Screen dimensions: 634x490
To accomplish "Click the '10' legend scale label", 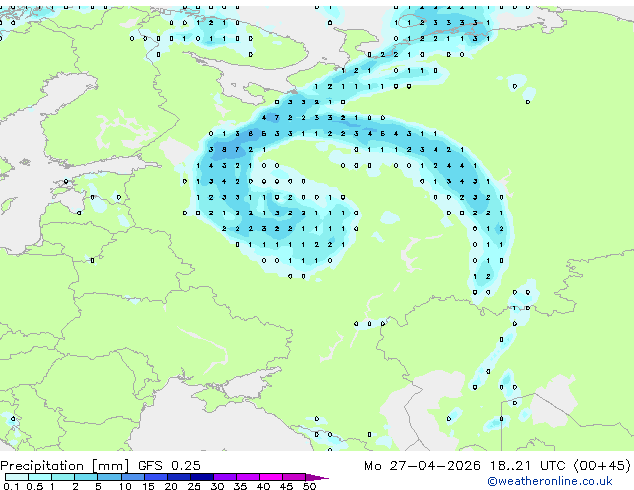I will coord(125,486).
